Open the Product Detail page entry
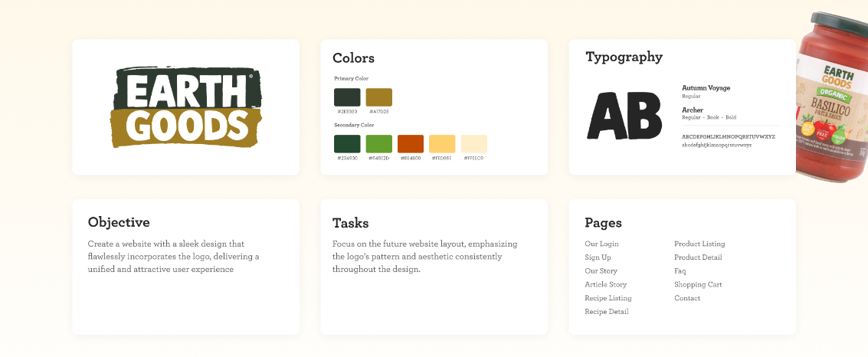The width and height of the screenshot is (868, 357). [x=698, y=257]
